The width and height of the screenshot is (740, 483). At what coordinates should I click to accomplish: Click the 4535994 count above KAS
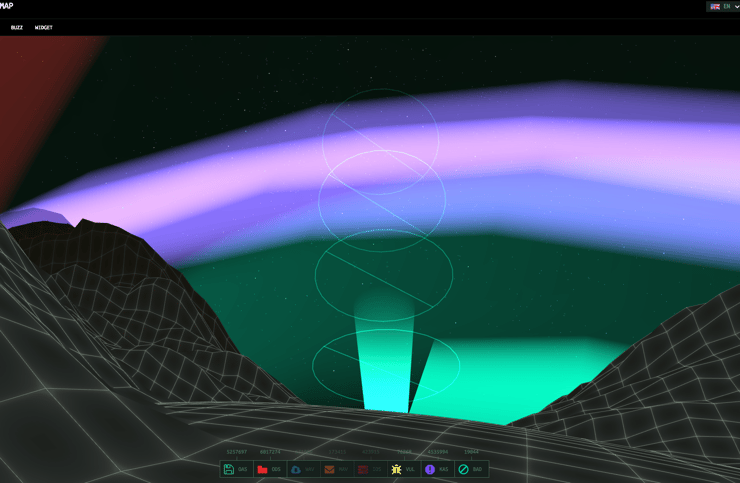click(x=437, y=452)
